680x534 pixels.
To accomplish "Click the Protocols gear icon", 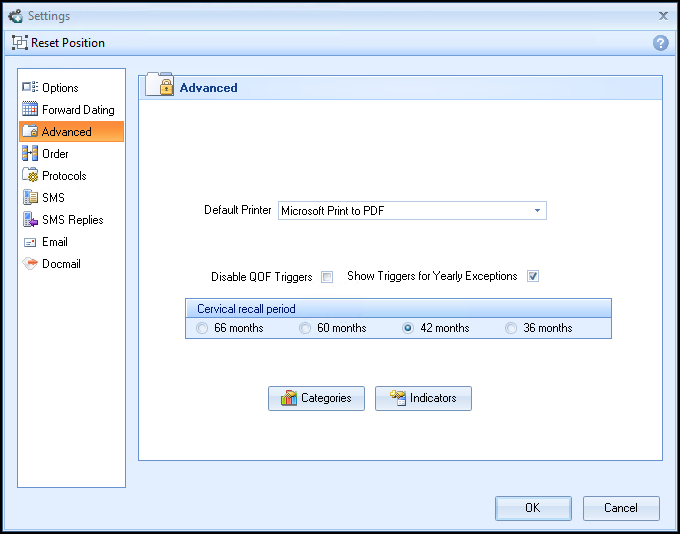I will click(x=30, y=176).
